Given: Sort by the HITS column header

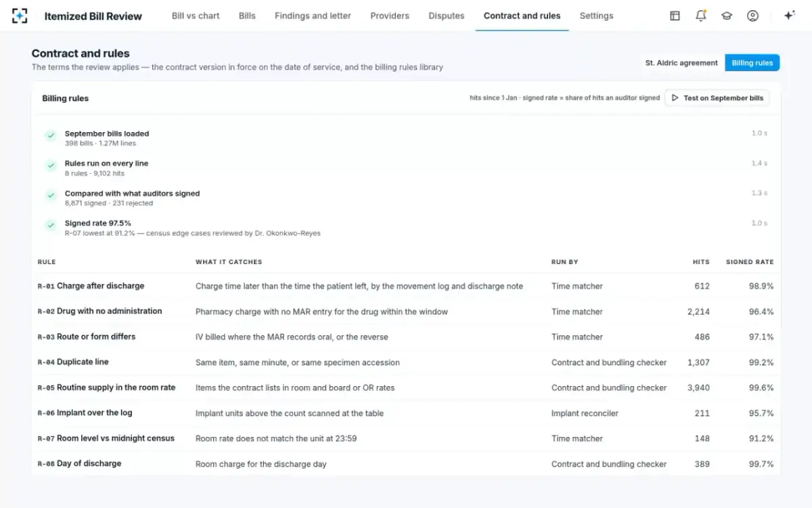Looking at the screenshot, I should click(x=701, y=262).
